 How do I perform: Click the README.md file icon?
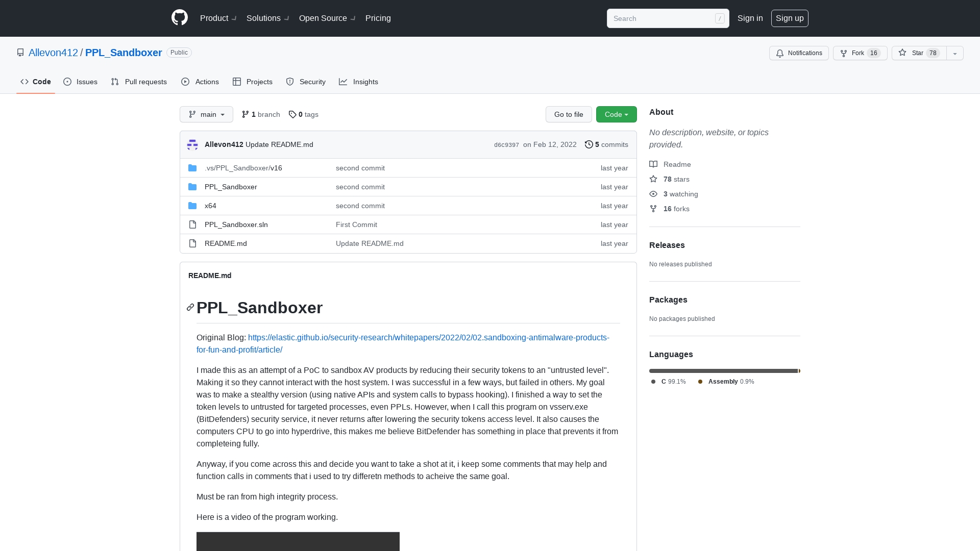point(192,243)
